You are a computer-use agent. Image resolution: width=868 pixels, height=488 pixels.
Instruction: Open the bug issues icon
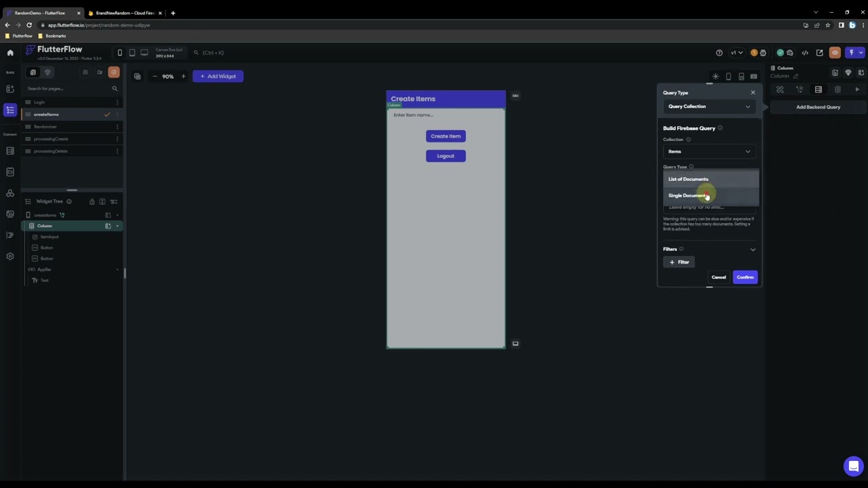pos(763,52)
